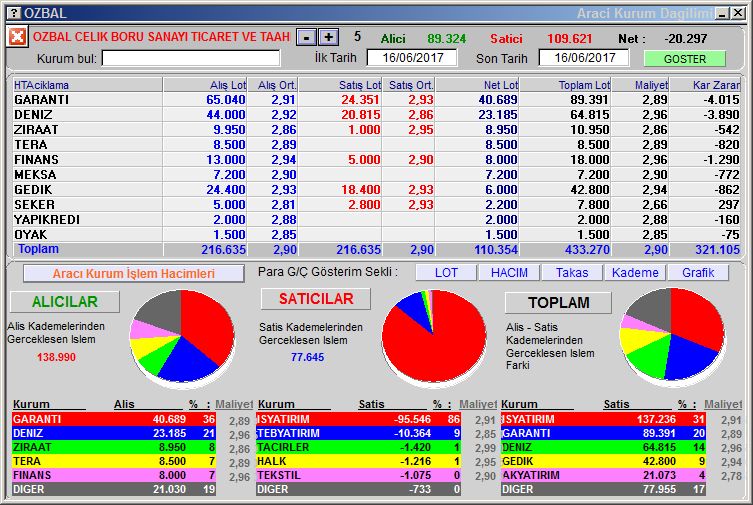Click GEDIK row showing 42.800 in totals list
This screenshot has height=505, width=753.
coord(604,461)
